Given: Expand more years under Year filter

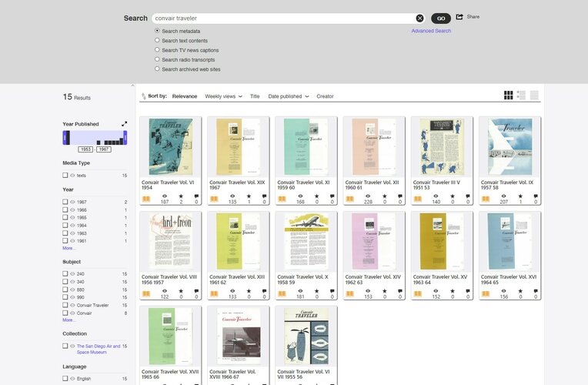Looking at the screenshot, I should coord(68,249).
